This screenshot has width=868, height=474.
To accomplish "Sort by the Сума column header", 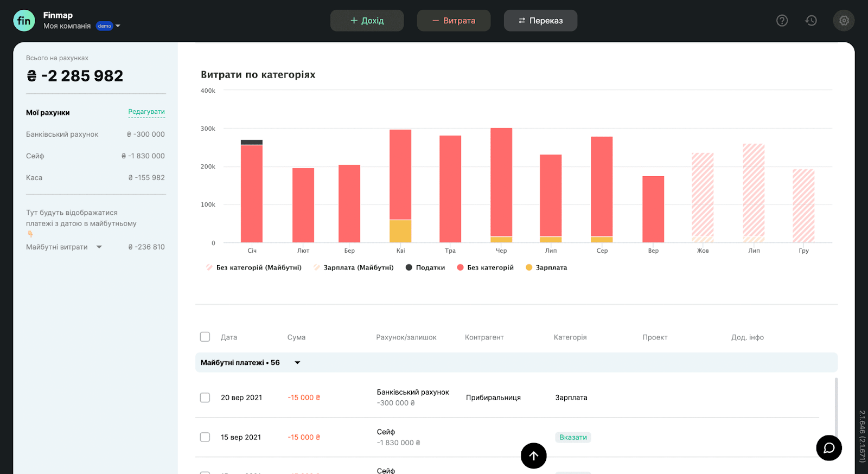I will 296,337.
